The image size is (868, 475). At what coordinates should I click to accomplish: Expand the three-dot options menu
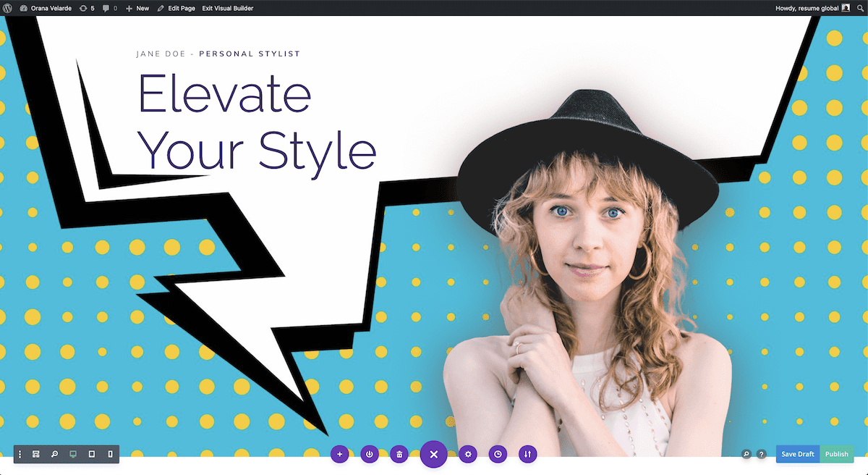click(x=20, y=454)
